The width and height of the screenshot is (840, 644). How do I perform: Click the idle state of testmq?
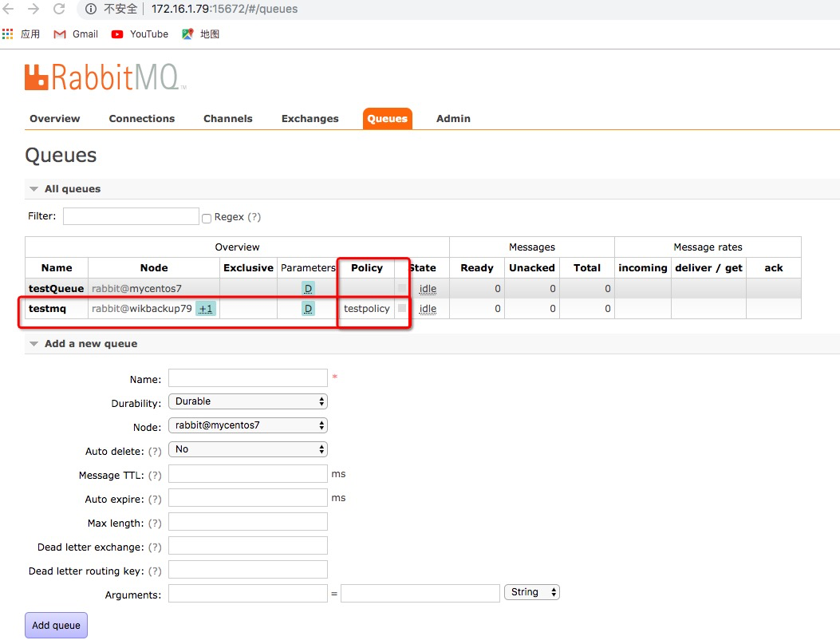428,309
